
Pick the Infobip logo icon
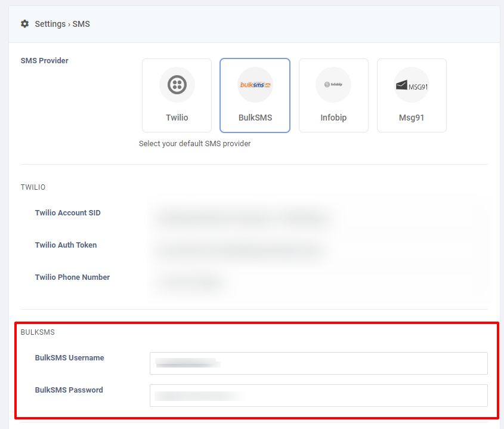333,85
